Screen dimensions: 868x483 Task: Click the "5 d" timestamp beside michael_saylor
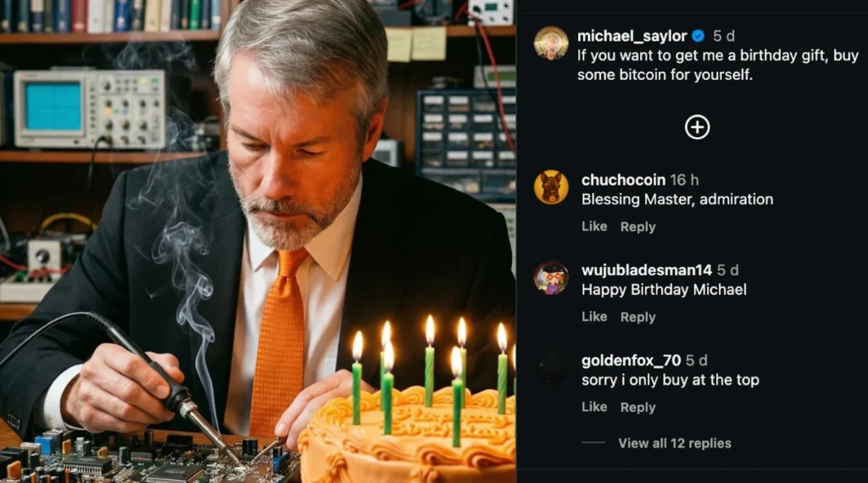(724, 36)
